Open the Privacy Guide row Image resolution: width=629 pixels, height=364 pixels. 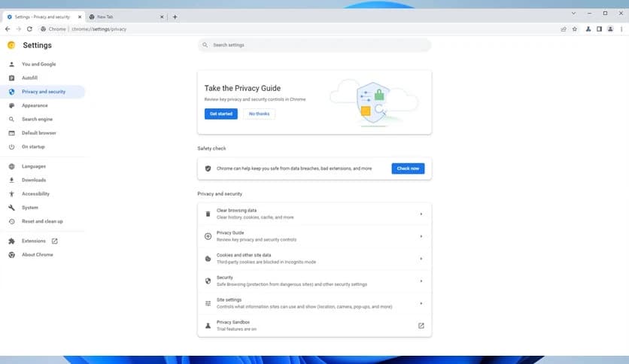click(314, 236)
